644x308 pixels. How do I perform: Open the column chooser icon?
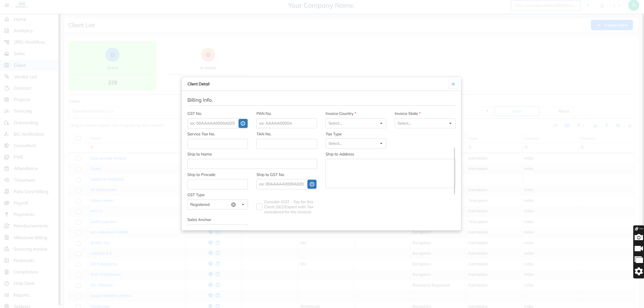point(618,125)
